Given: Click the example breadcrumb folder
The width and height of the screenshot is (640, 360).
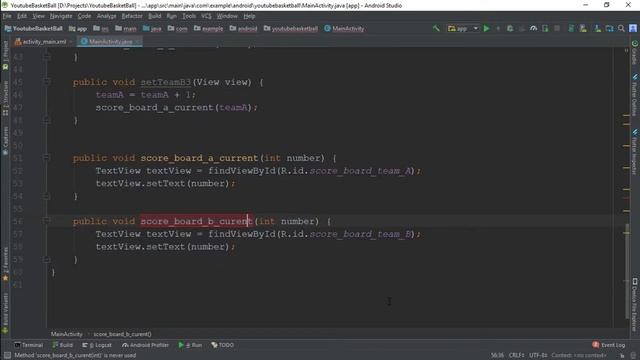Looking at the screenshot, I should 209,29.
